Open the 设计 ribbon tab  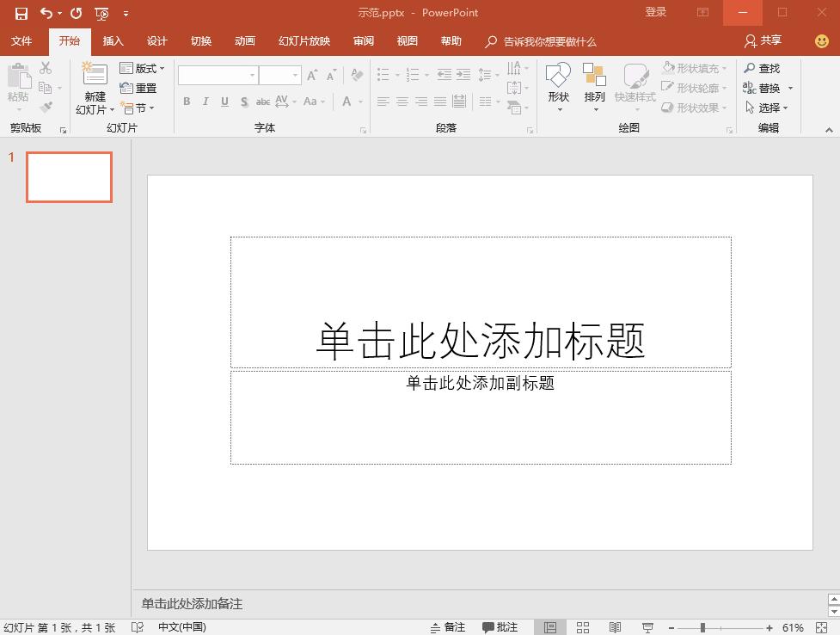point(156,40)
